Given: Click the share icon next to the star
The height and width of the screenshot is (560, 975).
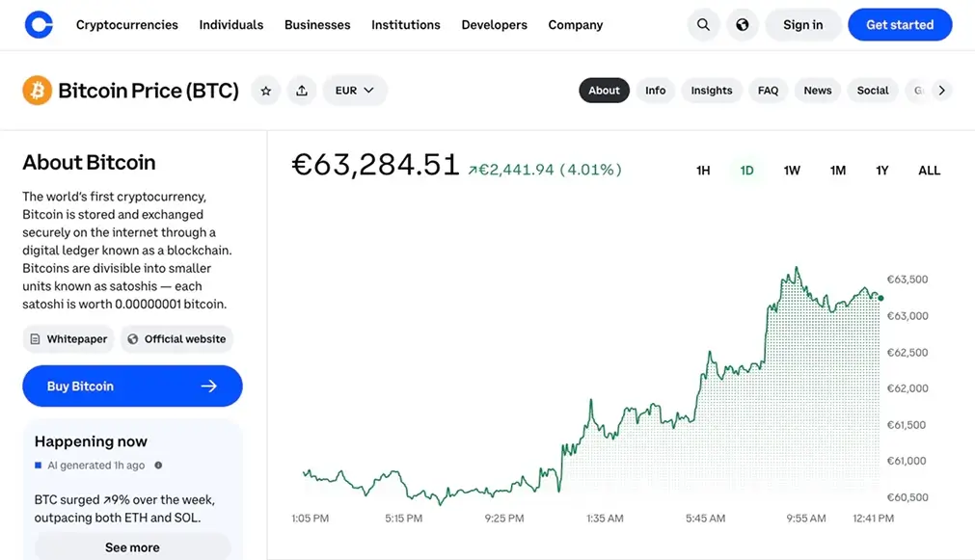Looking at the screenshot, I should [x=302, y=90].
